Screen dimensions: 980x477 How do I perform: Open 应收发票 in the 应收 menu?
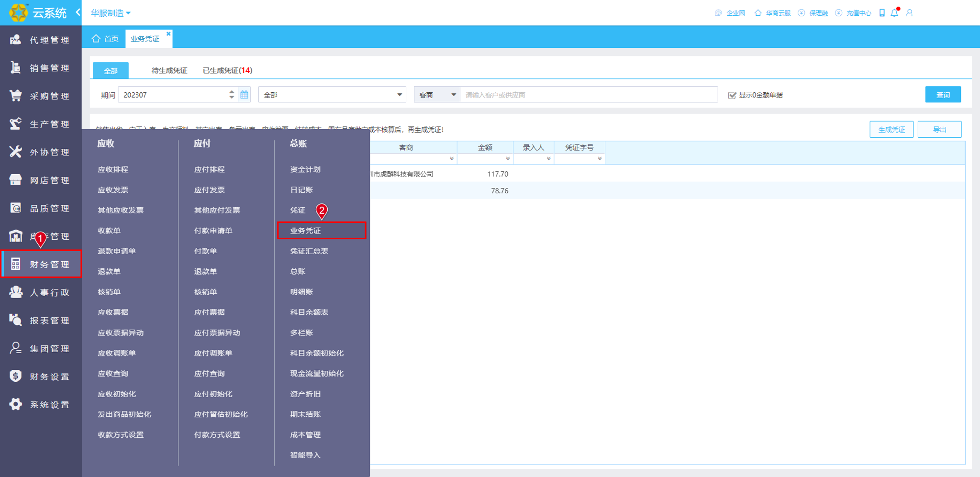(113, 190)
